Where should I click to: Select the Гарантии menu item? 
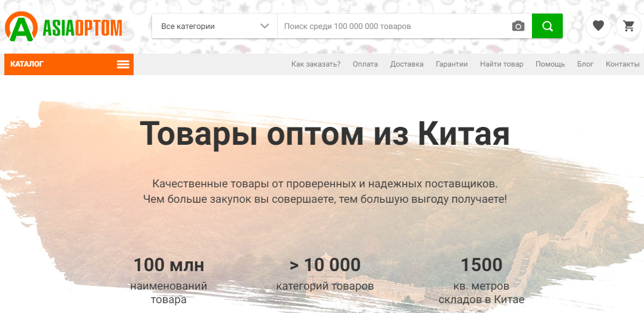452,64
